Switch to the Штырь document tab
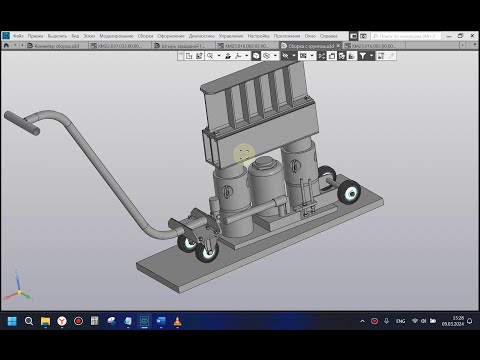 pyautogui.click(x=183, y=46)
